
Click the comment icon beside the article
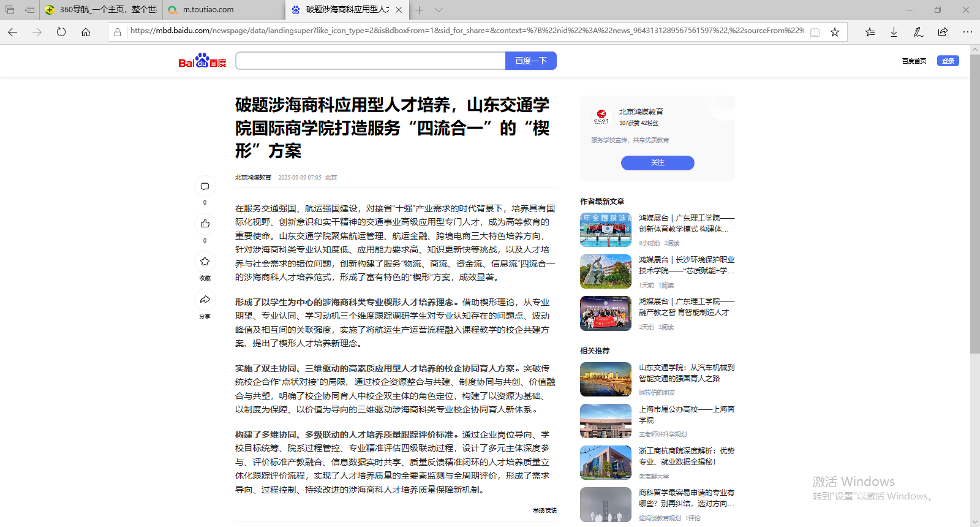click(x=205, y=186)
